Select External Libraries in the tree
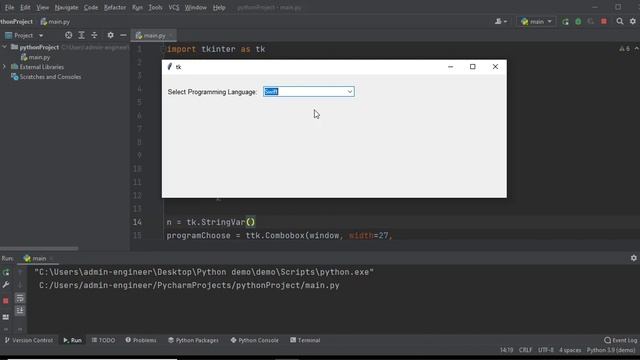This screenshot has height=360, width=640. pyautogui.click(x=38, y=67)
